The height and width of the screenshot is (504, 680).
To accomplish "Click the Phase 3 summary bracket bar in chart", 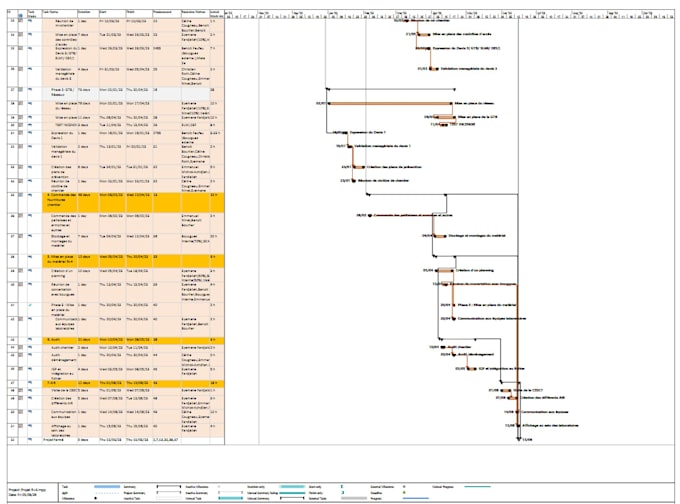I will (x=390, y=89).
